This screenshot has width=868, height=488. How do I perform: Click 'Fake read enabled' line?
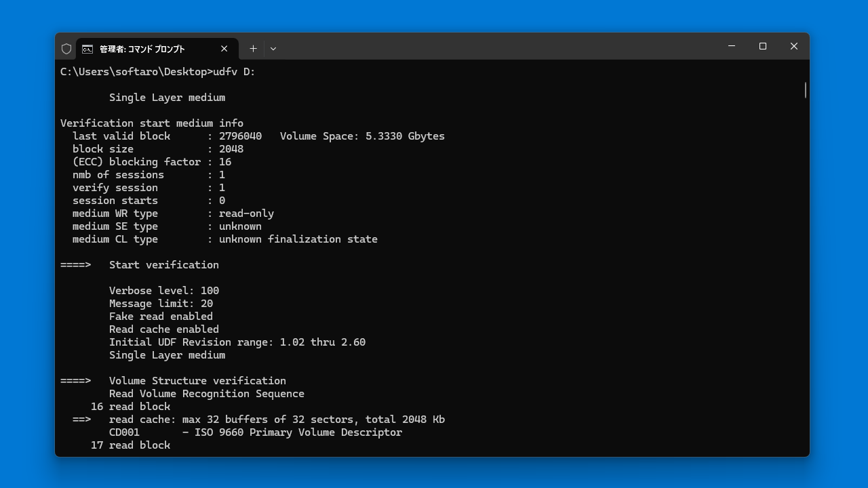point(161,317)
